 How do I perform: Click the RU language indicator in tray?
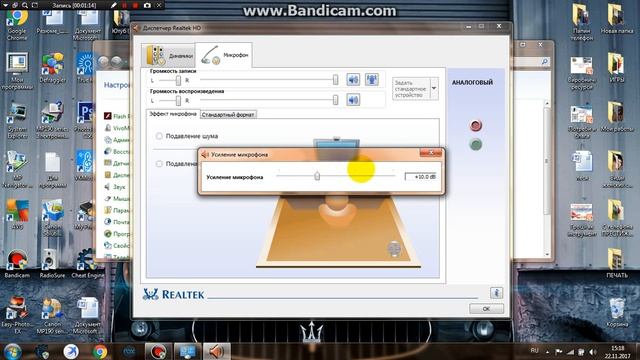[534, 351]
